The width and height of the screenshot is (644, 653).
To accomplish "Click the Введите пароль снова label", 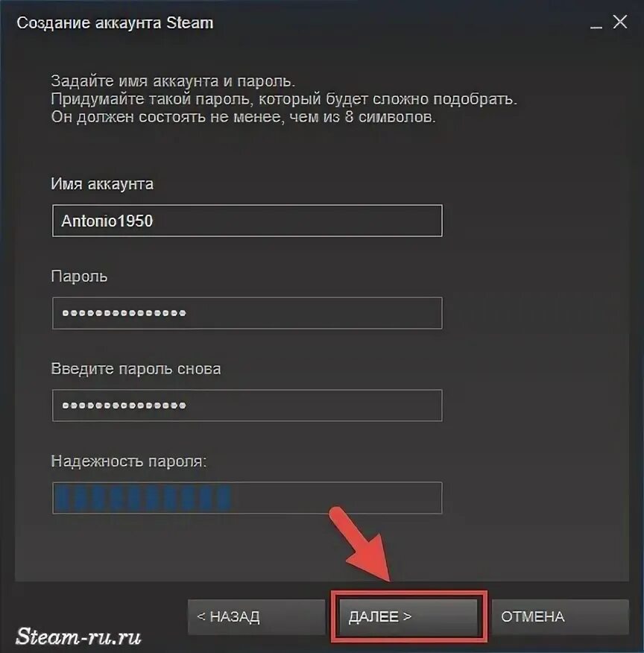I will (136, 369).
